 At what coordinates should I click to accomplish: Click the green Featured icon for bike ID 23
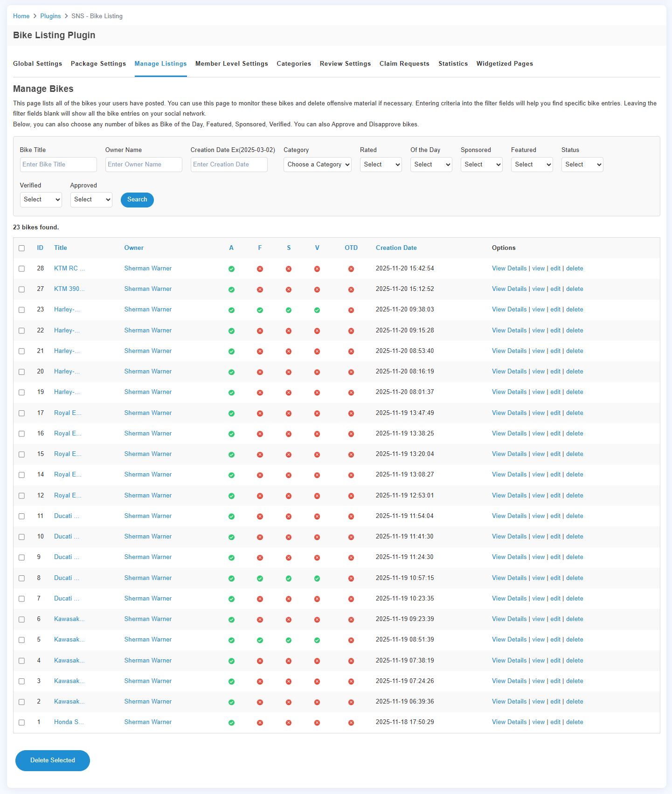tap(260, 310)
